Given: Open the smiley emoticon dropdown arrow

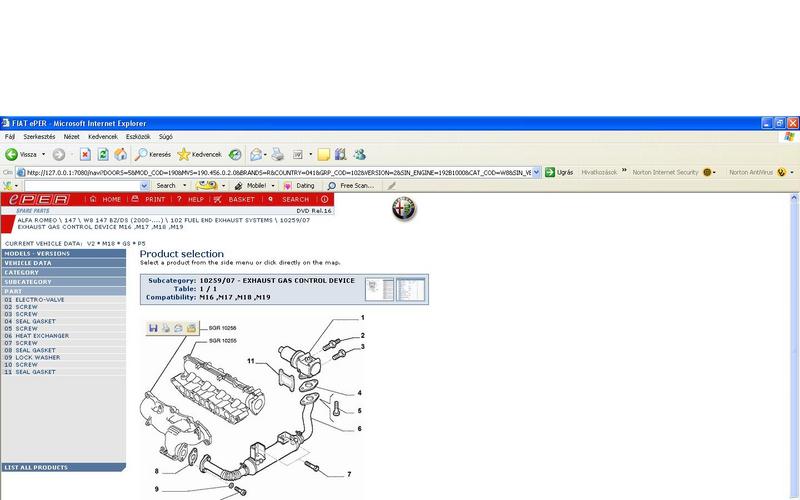Looking at the screenshot, I should click(223, 186).
